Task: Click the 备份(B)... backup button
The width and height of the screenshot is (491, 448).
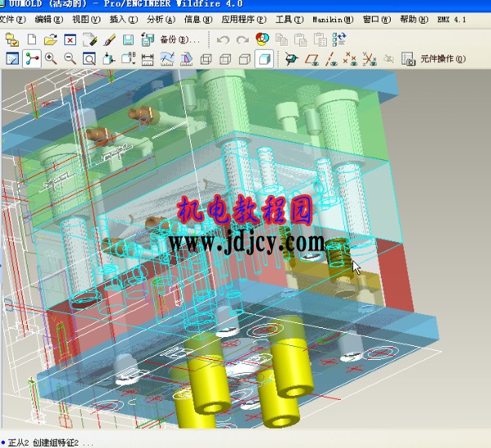Action: 179,40
